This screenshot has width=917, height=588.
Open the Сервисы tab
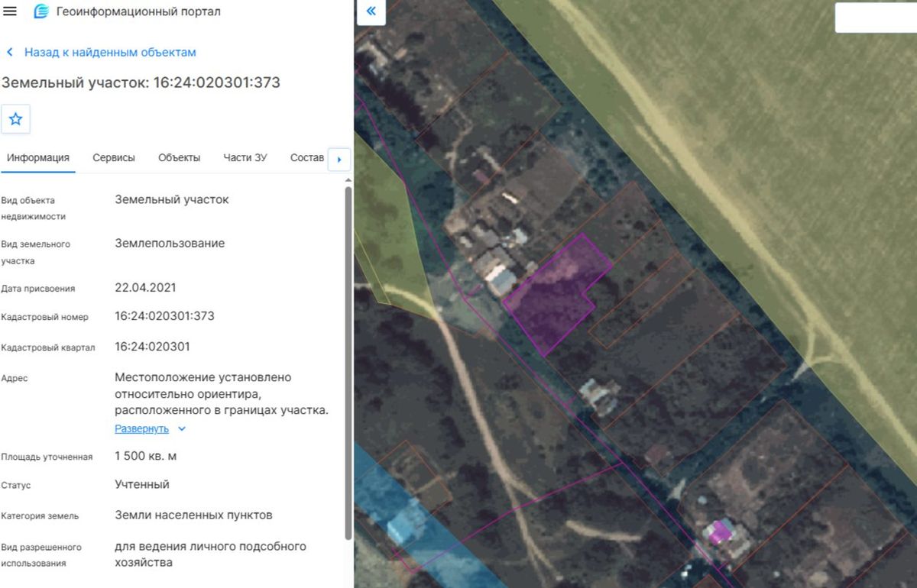pos(114,157)
